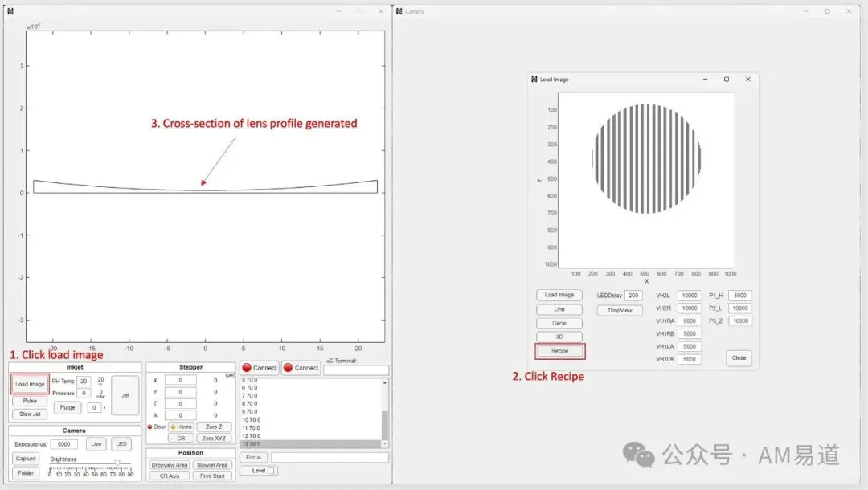Click the LEDDelay value field
The image size is (868, 490).
coord(633,296)
